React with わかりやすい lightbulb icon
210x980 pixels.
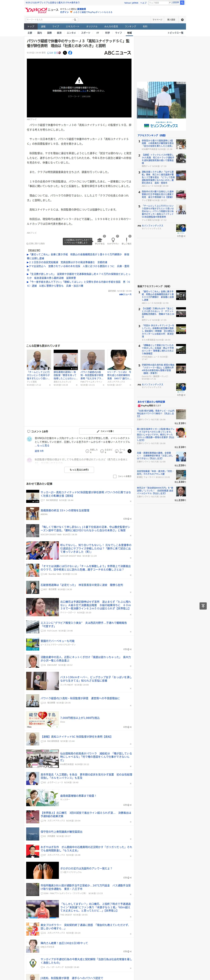tap(113, 240)
